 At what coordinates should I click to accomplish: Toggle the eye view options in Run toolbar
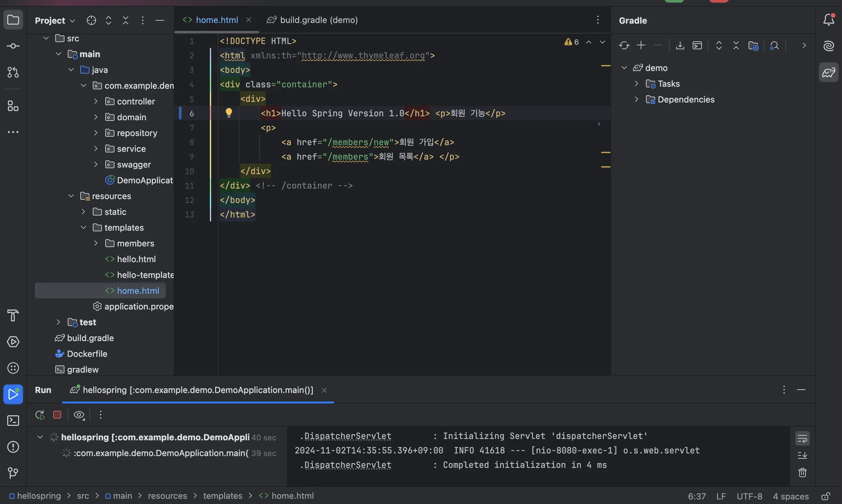tap(79, 415)
